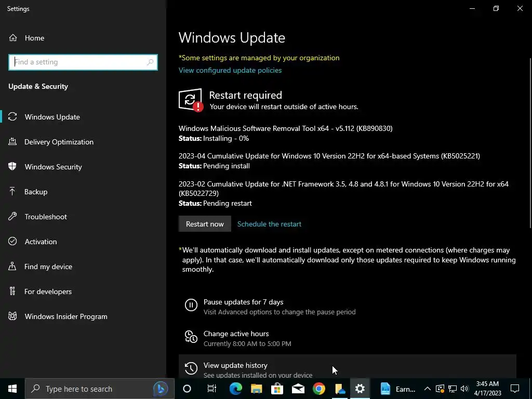
Task: Select Pause updates for 7 days
Action: tap(347, 307)
